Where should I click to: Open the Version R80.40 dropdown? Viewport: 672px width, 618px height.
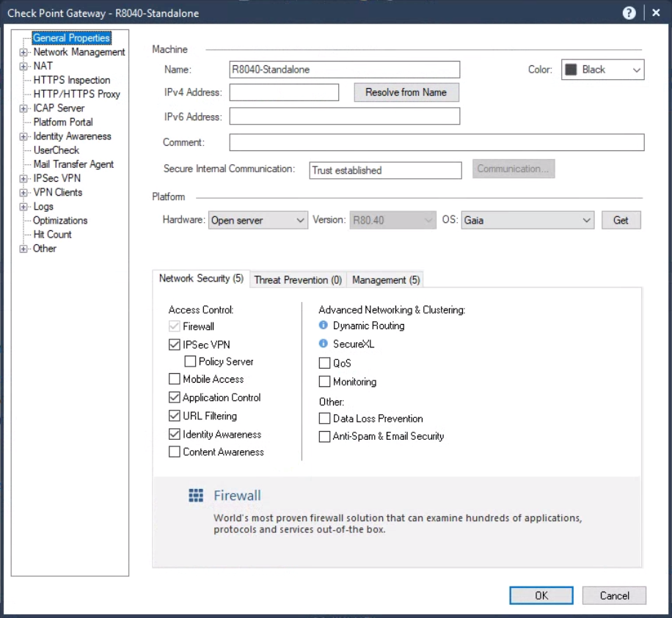(392, 220)
